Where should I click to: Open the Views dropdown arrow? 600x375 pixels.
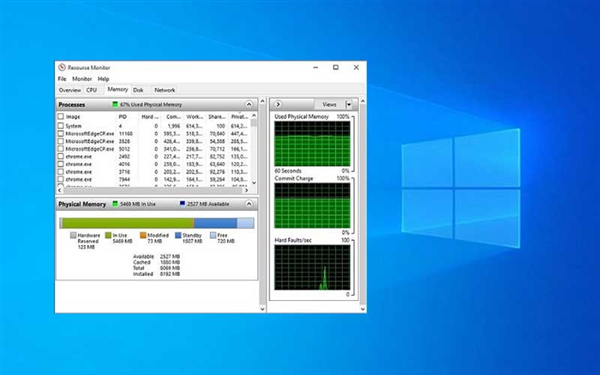tap(349, 104)
